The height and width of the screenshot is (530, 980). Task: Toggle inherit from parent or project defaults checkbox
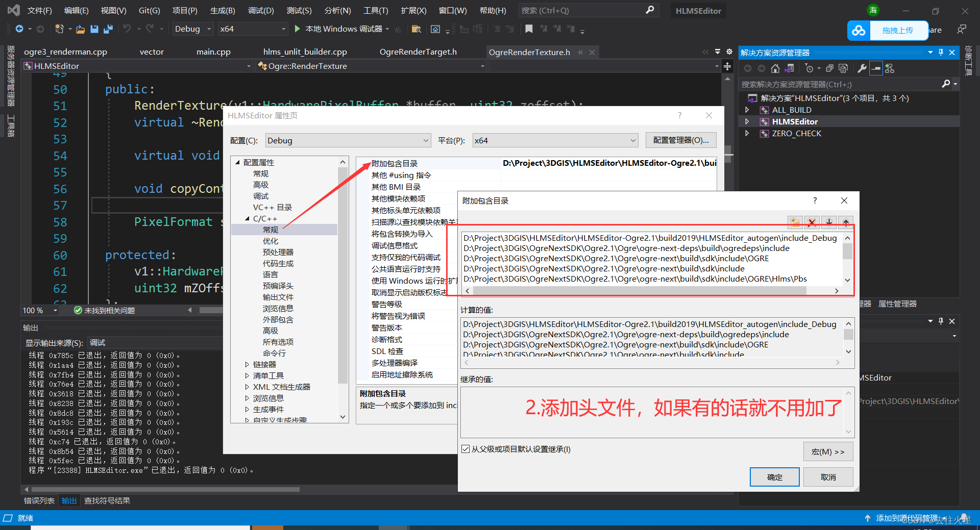coord(465,449)
